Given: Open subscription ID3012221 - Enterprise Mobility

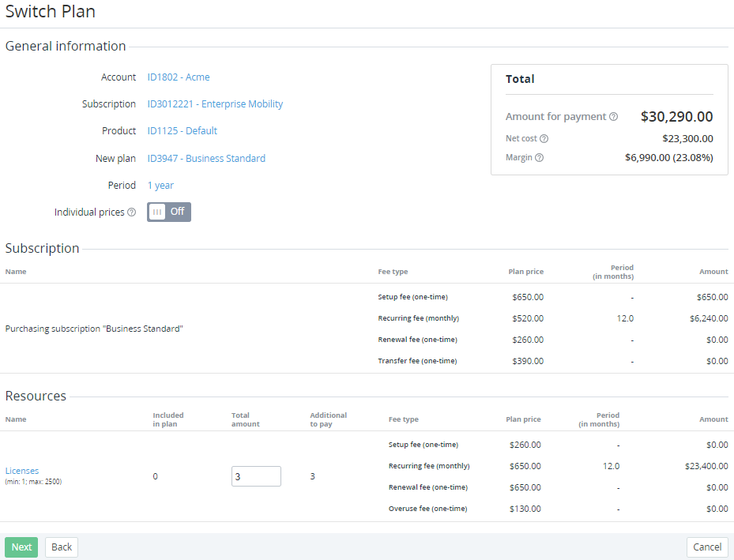Looking at the screenshot, I should coord(215,104).
